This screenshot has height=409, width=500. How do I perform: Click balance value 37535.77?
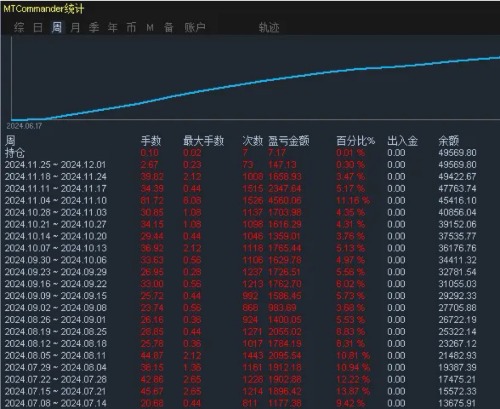coord(457,236)
